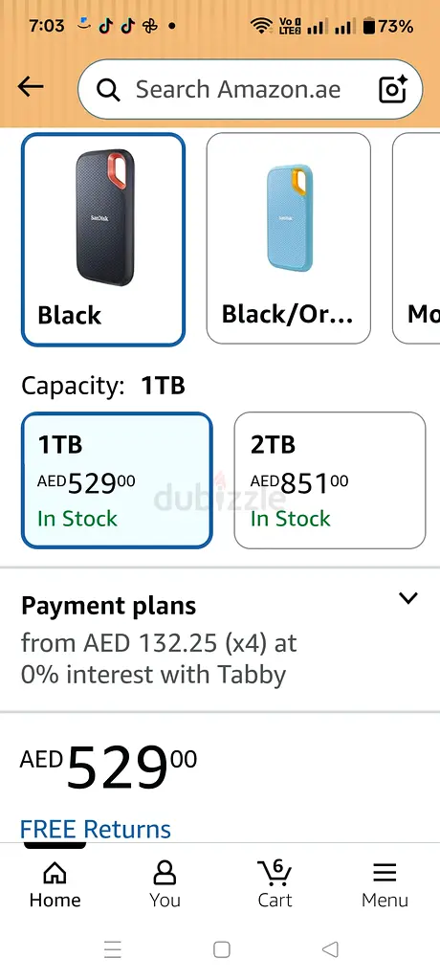This screenshot has width=440, height=980.
Task: Expand the Payment plans chevron
Action: click(408, 598)
